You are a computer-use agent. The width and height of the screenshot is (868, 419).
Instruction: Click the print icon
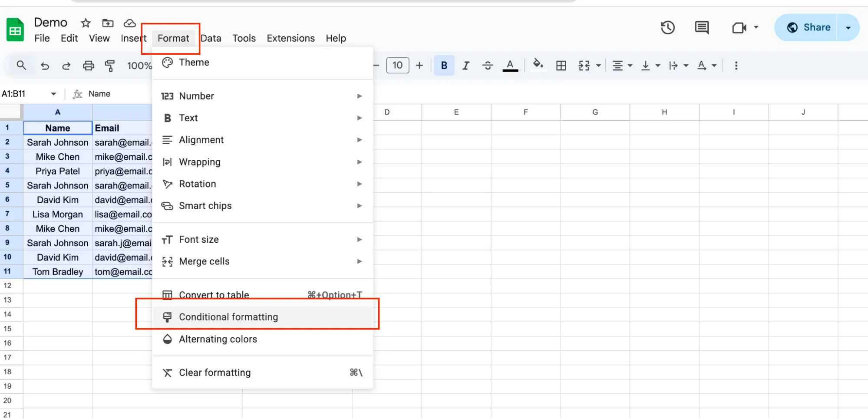89,65
